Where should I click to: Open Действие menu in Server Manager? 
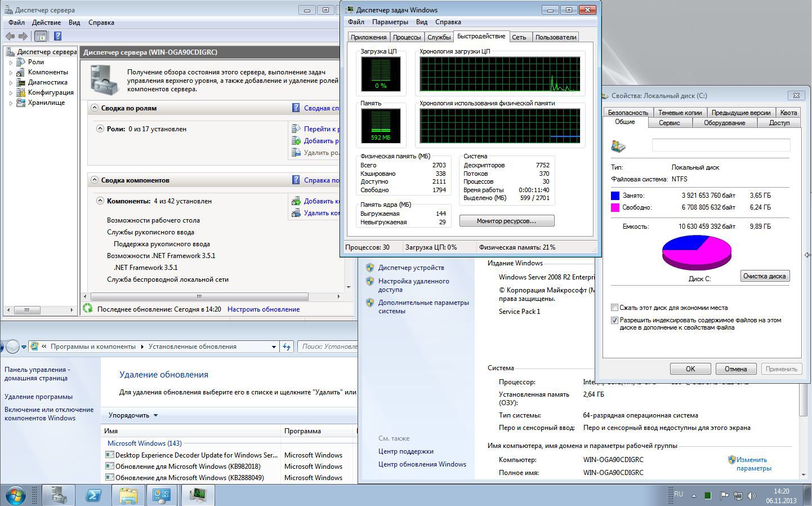tap(46, 23)
